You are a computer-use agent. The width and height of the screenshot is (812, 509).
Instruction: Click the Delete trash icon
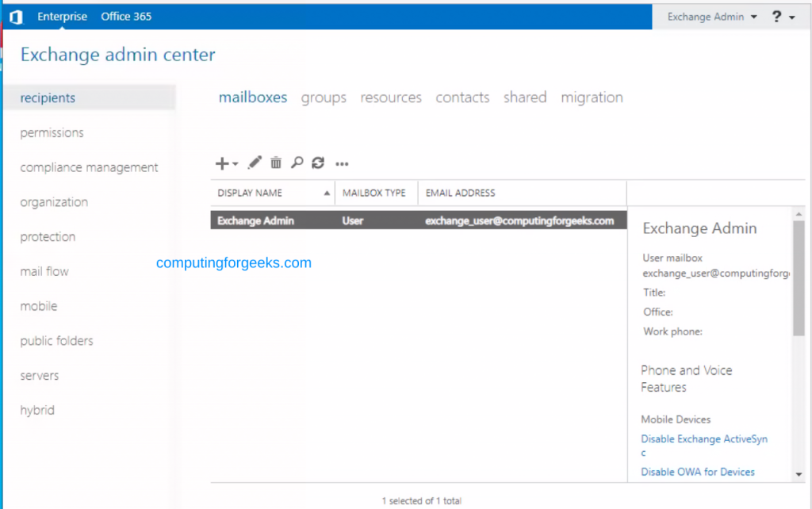click(275, 163)
